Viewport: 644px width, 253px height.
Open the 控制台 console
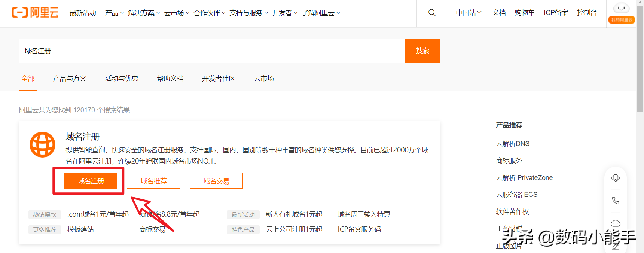pos(587,13)
